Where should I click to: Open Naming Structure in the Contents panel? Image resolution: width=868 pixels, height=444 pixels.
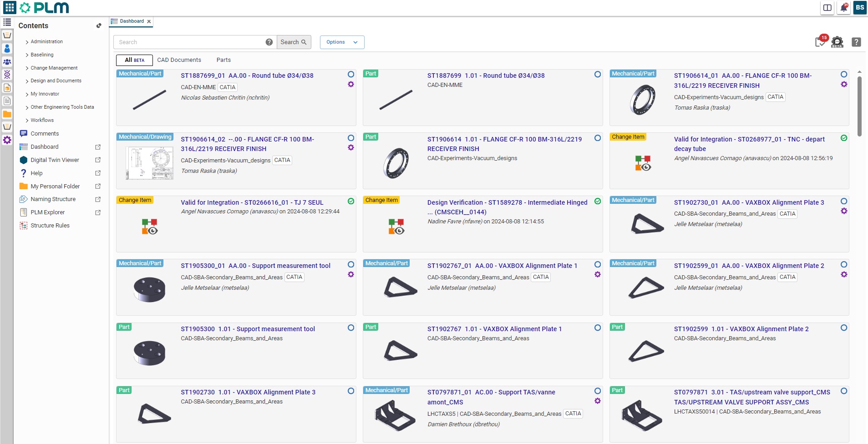pyautogui.click(x=53, y=199)
